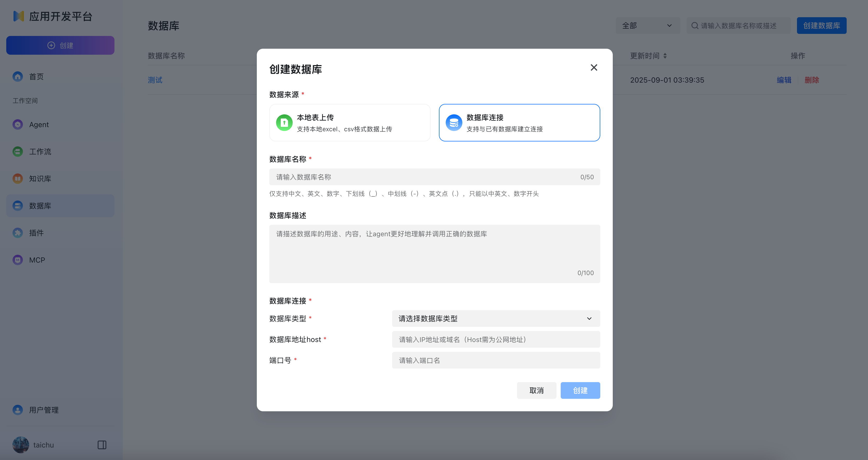Viewport: 868px width, 460px height.
Task: Click the 取消 cancel button
Action: click(537, 390)
